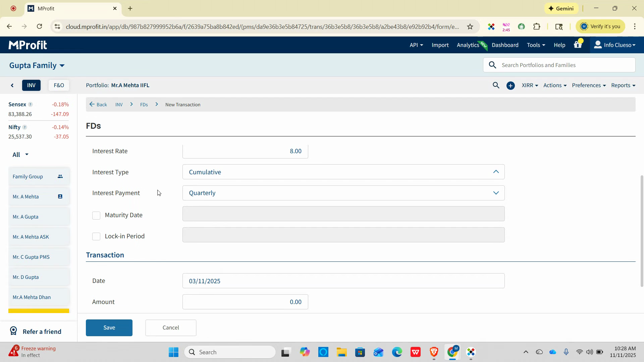Click the Save button
Image resolution: width=644 pixels, height=362 pixels.
click(109, 327)
